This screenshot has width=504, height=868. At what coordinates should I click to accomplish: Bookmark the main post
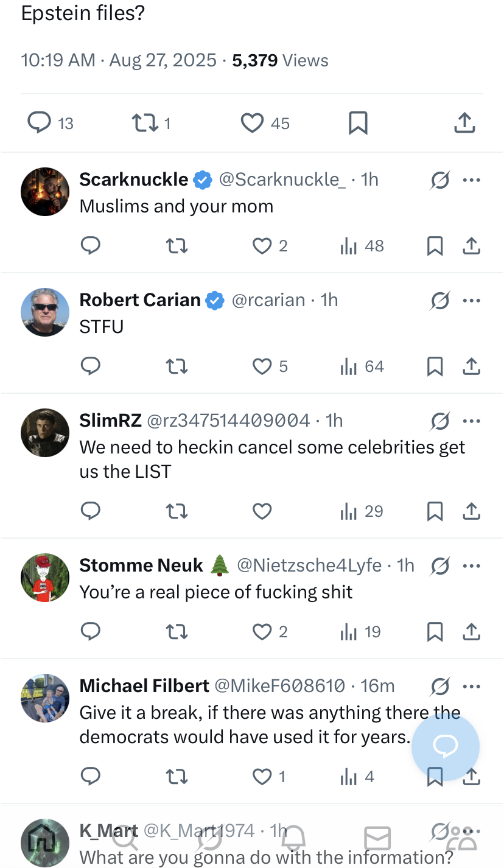358,123
